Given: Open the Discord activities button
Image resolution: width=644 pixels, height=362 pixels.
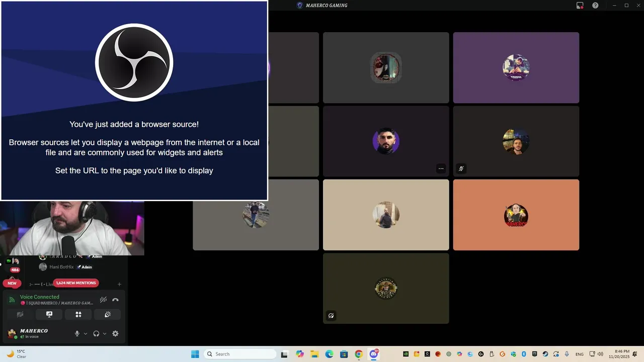Looking at the screenshot, I should (x=78, y=314).
